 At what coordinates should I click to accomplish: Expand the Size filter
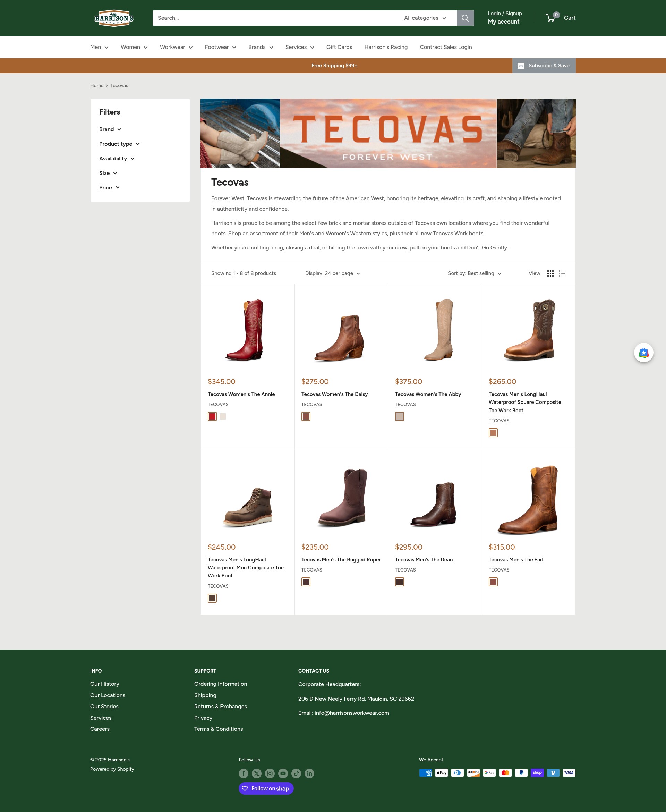[x=108, y=173]
